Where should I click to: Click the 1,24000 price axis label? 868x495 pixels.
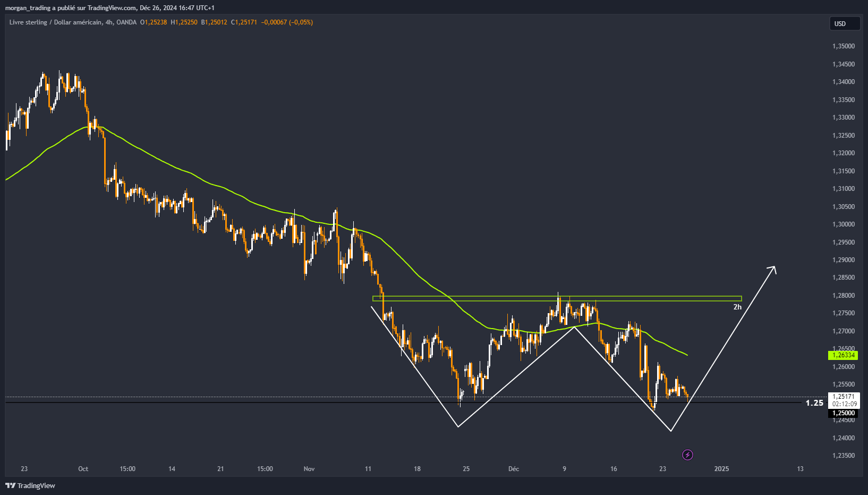(844, 438)
